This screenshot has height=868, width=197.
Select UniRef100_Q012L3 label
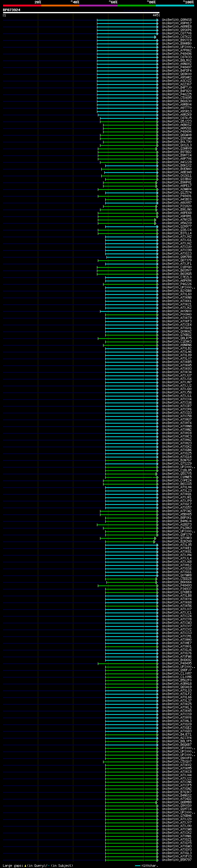click(x=177, y=145)
